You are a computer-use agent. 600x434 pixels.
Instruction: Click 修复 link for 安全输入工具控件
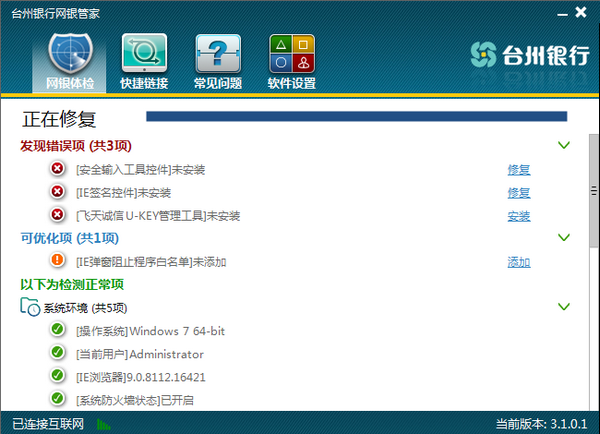(518, 170)
